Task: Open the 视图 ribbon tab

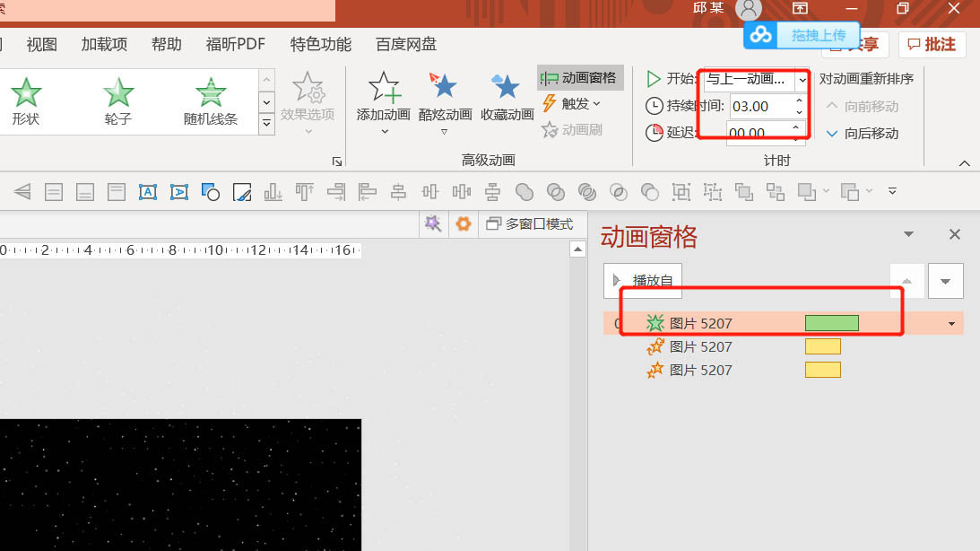Action: 42,44
